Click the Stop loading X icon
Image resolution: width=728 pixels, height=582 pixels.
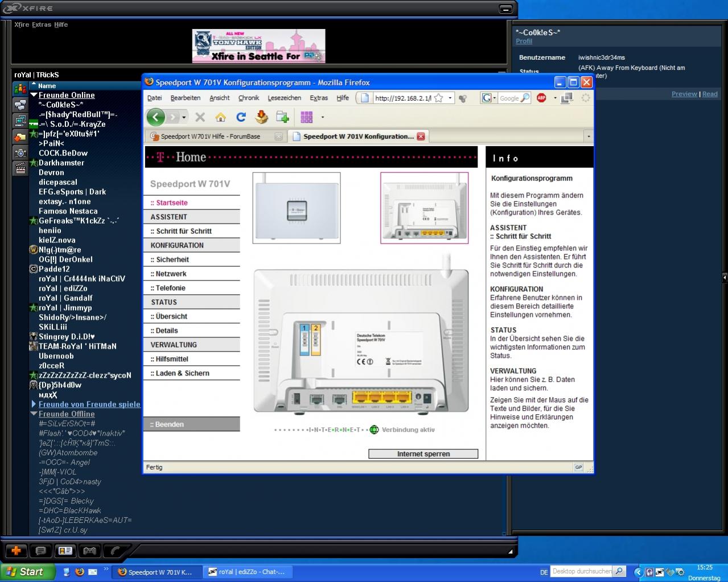[200, 117]
